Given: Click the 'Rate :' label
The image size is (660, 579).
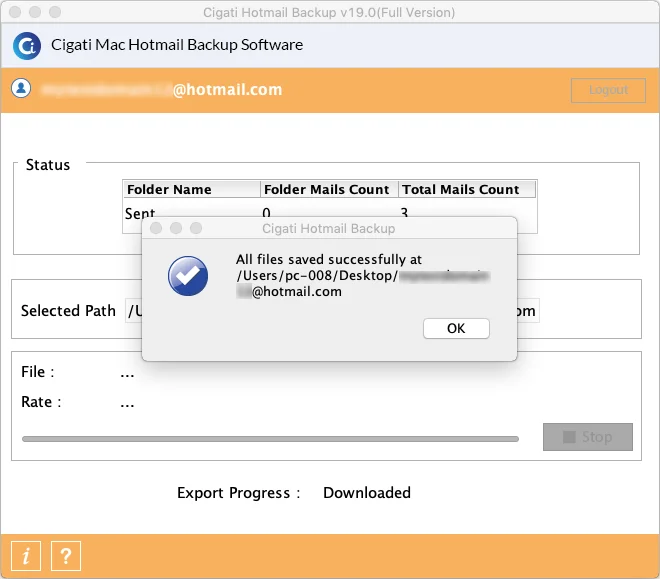Looking at the screenshot, I should [x=41, y=402].
